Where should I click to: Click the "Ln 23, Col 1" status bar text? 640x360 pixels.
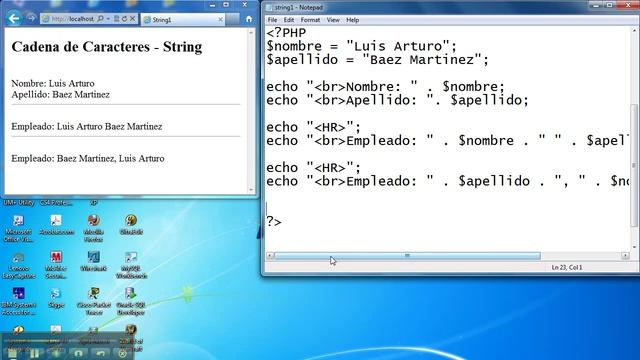coord(567,267)
